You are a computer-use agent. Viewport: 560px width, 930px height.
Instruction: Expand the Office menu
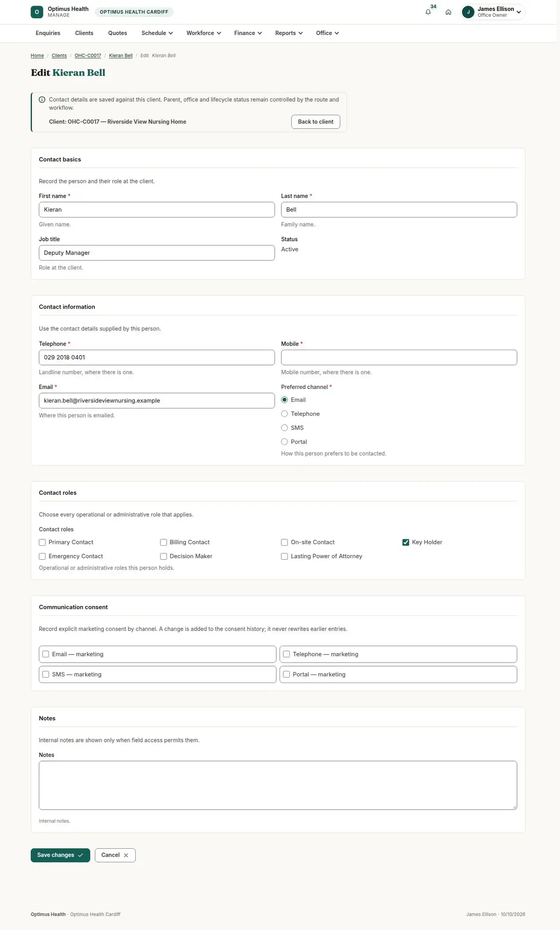(x=327, y=33)
